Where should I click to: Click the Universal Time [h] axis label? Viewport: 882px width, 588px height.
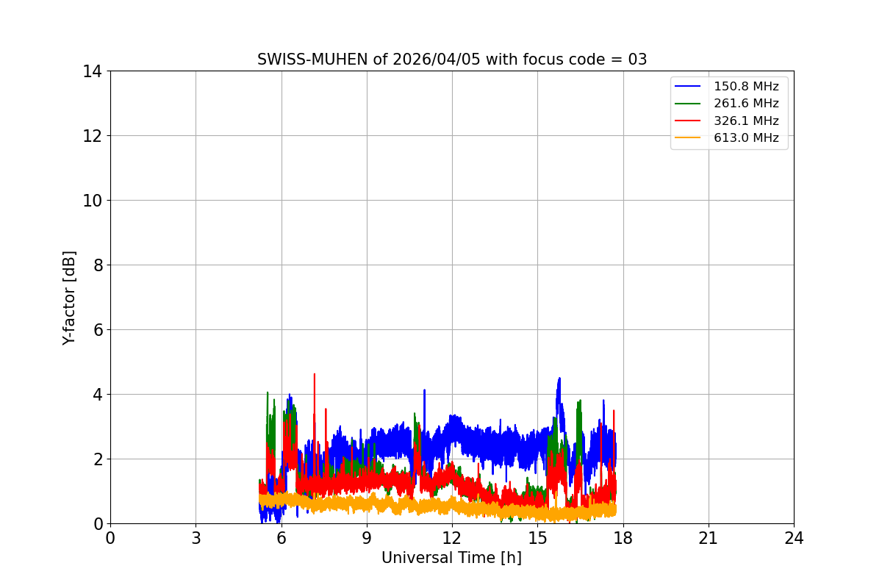point(451,558)
